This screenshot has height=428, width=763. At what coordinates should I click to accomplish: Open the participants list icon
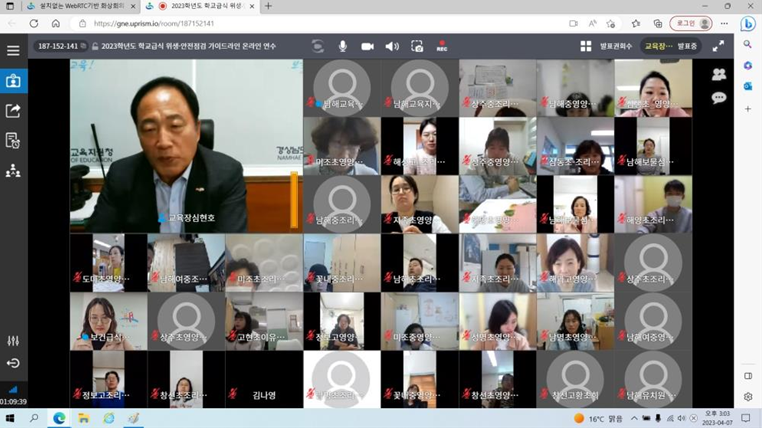pos(719,74)
